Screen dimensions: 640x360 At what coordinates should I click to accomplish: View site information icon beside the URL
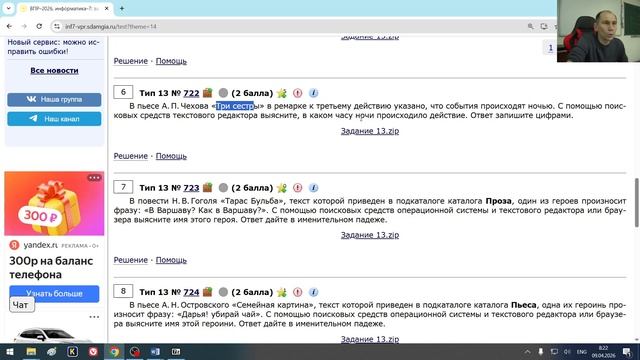(57, 27)
